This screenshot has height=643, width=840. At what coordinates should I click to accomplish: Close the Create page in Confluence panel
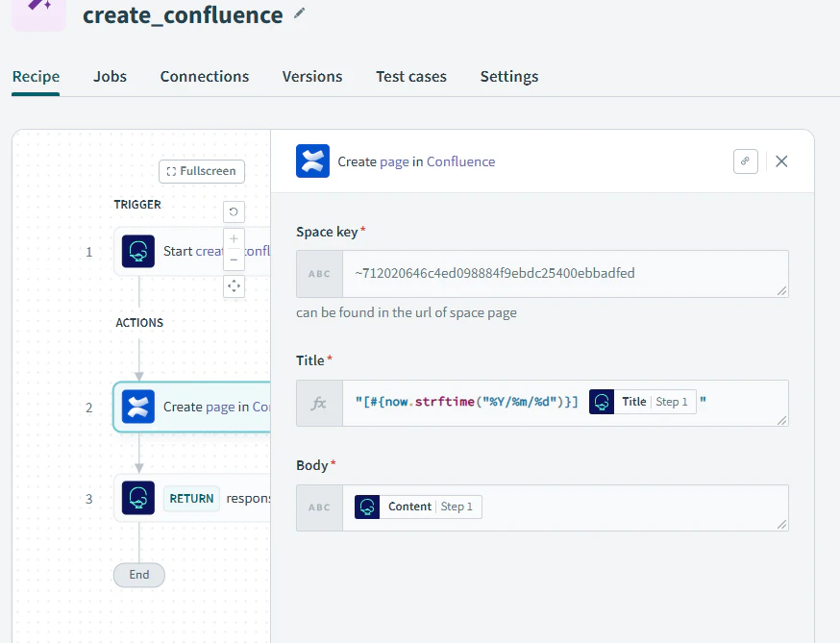(781, 161)
